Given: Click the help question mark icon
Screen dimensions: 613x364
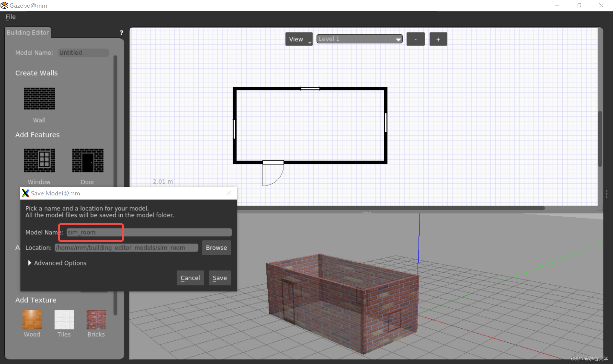Looking at the screenshot, I should [x=122, y=33].
